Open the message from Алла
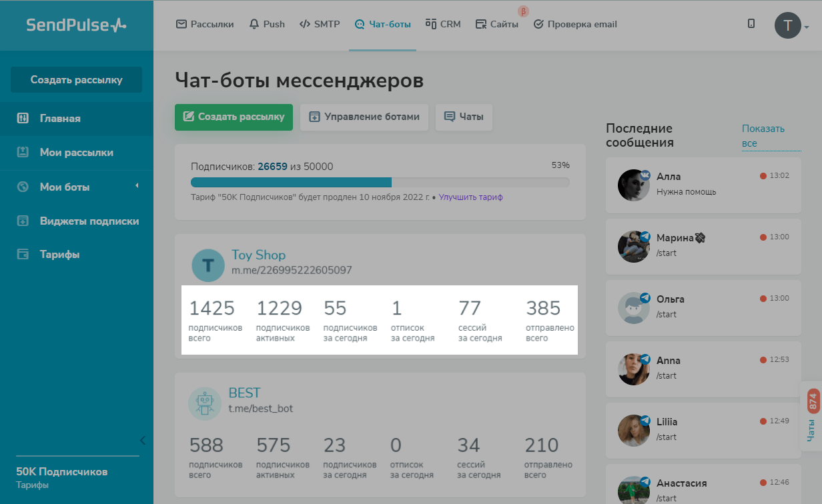 [703, 185]
